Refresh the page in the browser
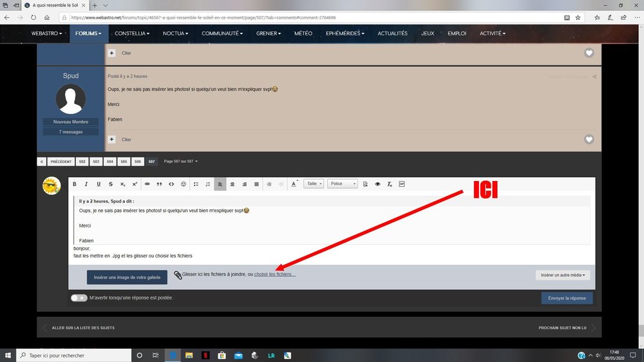This screenshot has width=644, height=362. click(x=33, y=17)
